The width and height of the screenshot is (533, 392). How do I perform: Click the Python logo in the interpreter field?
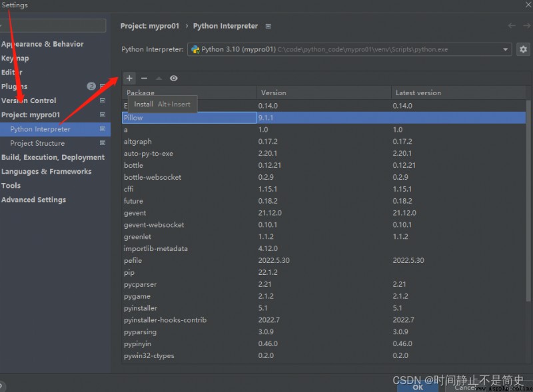[195, 50]
